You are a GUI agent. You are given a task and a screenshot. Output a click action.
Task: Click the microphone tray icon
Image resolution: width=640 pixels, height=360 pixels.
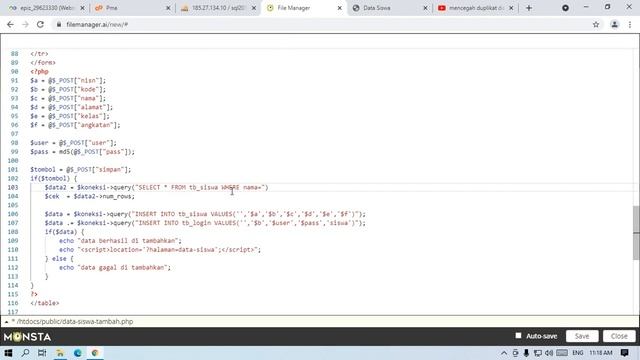pyautogui.click(x=527, y=353)
